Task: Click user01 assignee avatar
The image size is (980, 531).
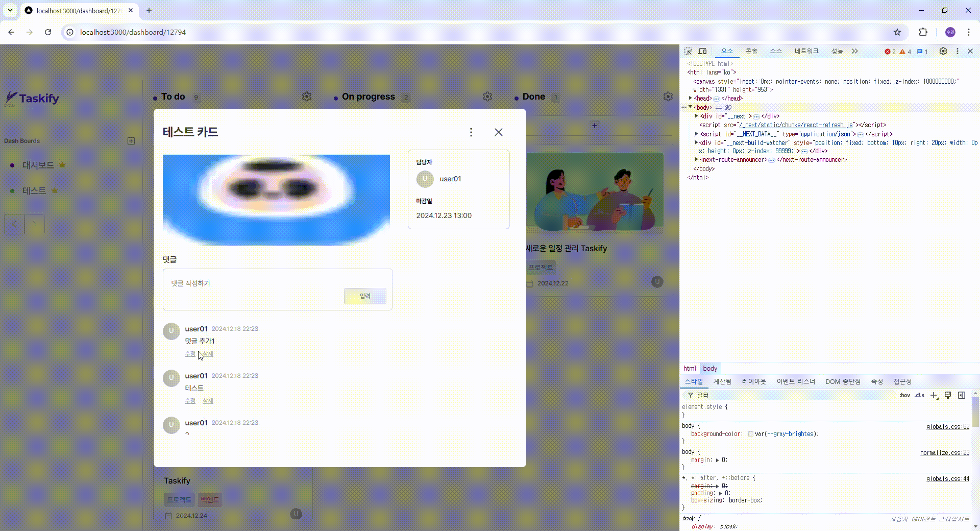Action: [x=425, y=179]
